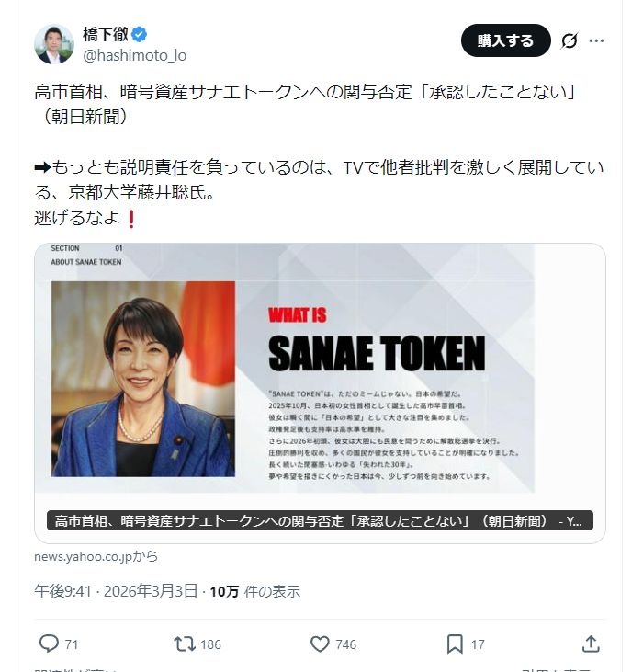The image size is (632, 672).
Task: Open the SANAE TOKEN article preview image
Action: [x=320, y=368]
